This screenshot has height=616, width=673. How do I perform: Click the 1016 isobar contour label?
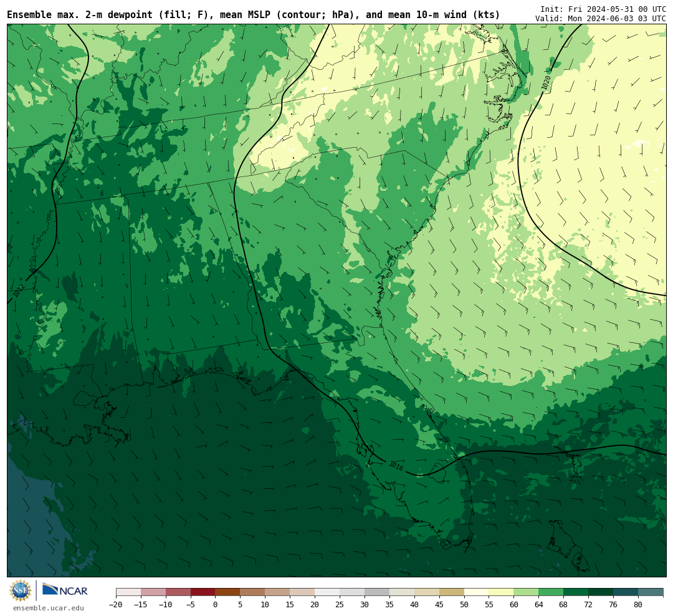pos(396,466)
